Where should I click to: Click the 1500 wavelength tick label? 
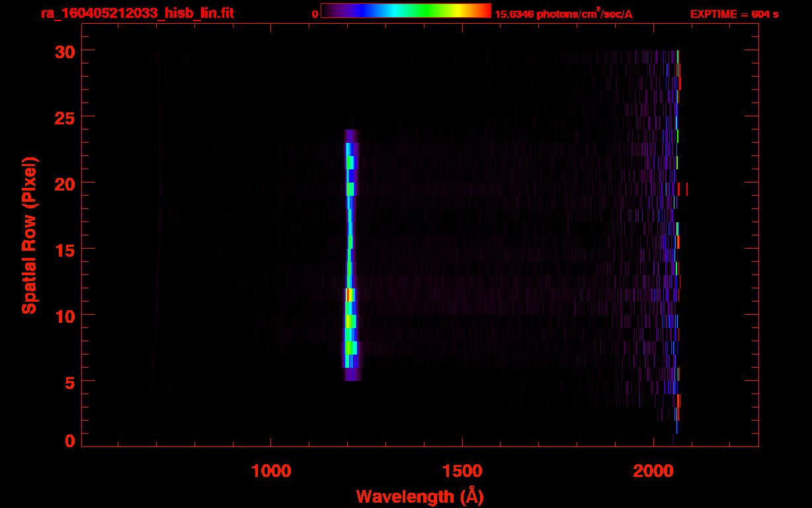pyautogui.click(x=462, y=471)
